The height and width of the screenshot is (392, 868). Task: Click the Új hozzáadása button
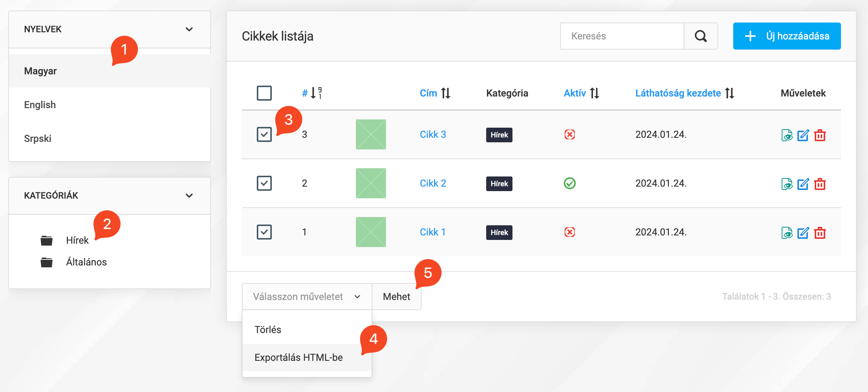coord(787,36)
